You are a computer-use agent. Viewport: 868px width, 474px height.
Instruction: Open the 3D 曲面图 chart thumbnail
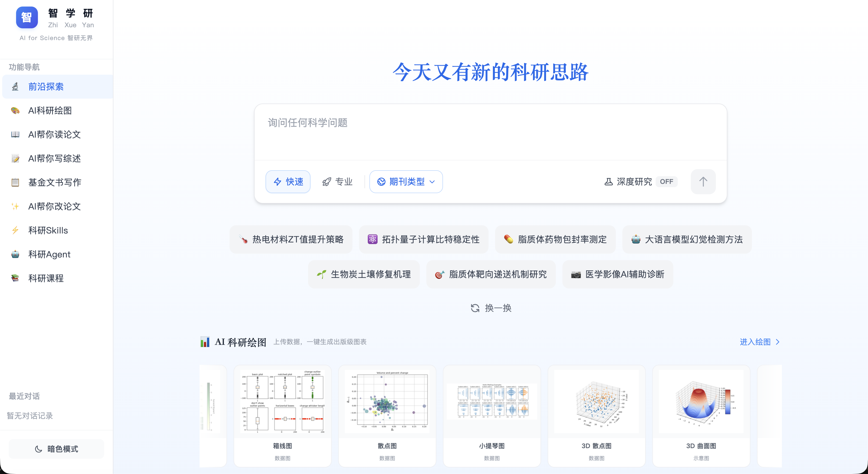coord(701,402)
